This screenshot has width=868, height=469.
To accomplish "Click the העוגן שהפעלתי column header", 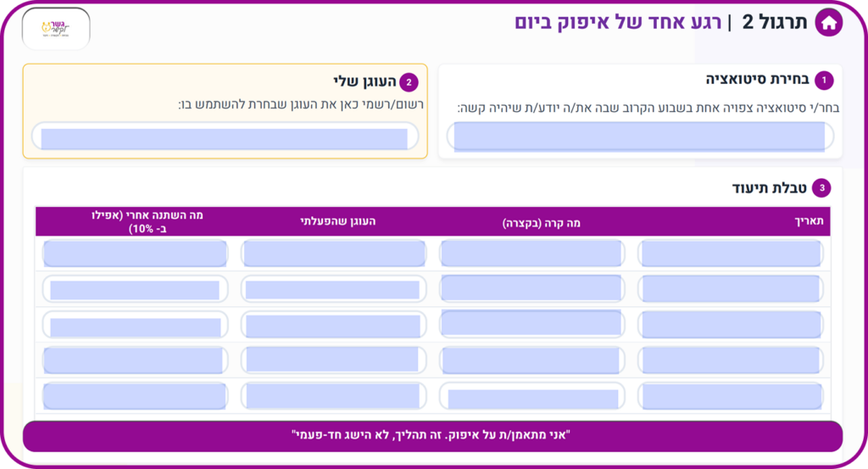I will tap(337, 221).
